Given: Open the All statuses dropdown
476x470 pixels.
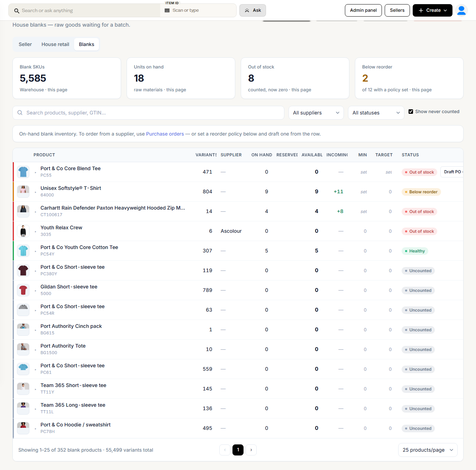Looking at the screenshot, I should tap(376, 113).
